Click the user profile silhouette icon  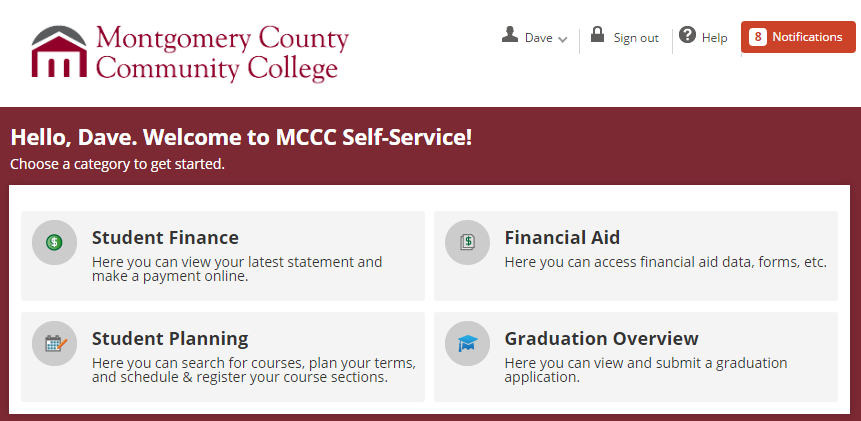[x=510, y=35]
